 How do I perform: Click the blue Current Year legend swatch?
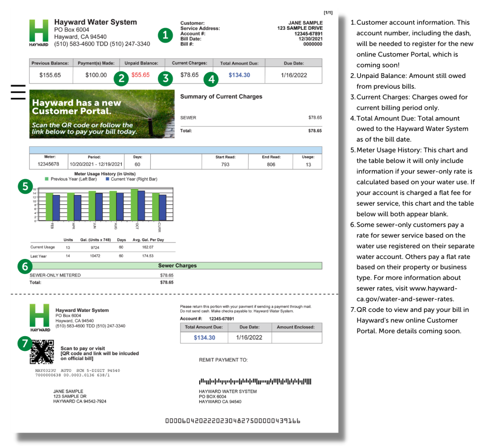pyautogui.click(x=107, y=179)
